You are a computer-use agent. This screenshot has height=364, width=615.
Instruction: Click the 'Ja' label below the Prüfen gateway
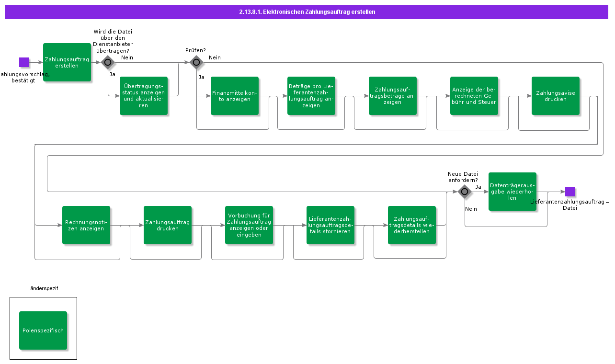click(202, 77)
